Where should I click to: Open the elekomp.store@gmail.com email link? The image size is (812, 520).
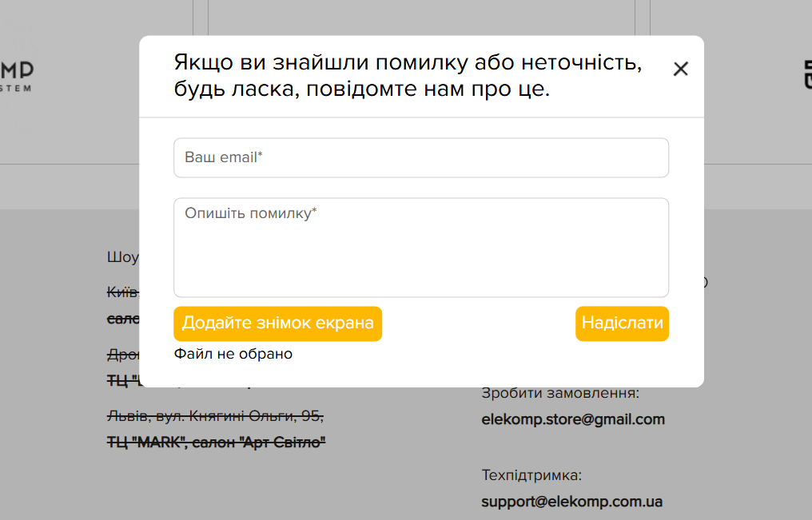pyautogui.click(x=573, y=419)
